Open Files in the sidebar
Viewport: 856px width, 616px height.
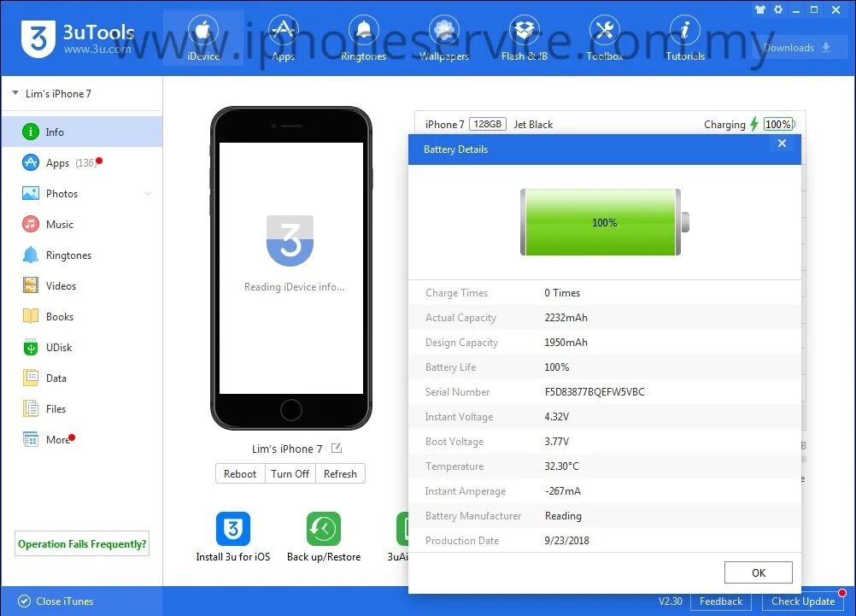82,408
